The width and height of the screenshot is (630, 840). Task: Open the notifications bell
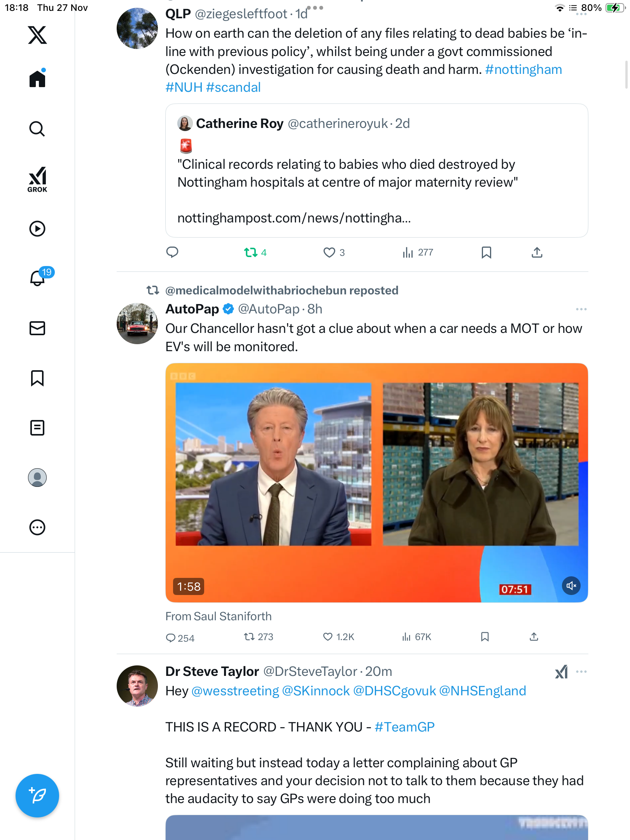(x=37, y=278)
